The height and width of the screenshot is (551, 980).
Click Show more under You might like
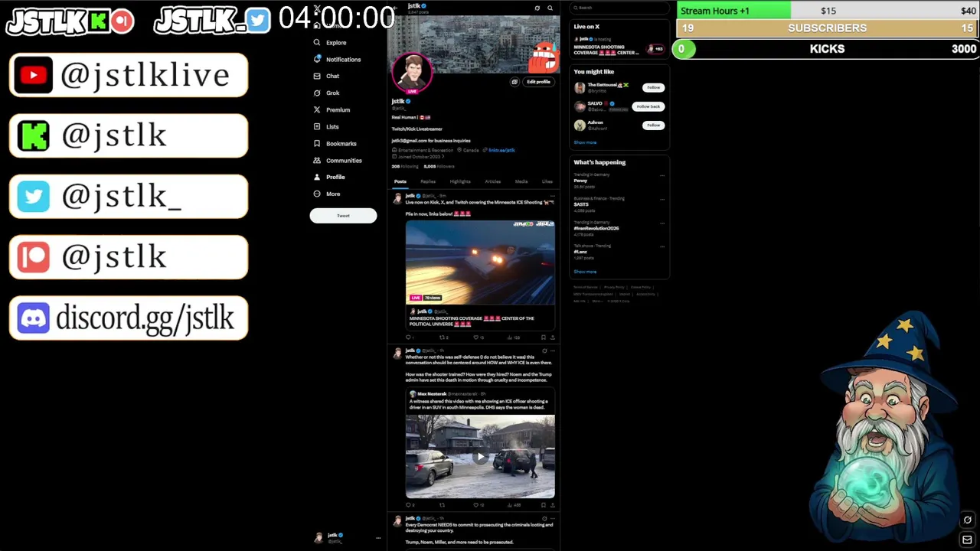(x=585, y=143)
